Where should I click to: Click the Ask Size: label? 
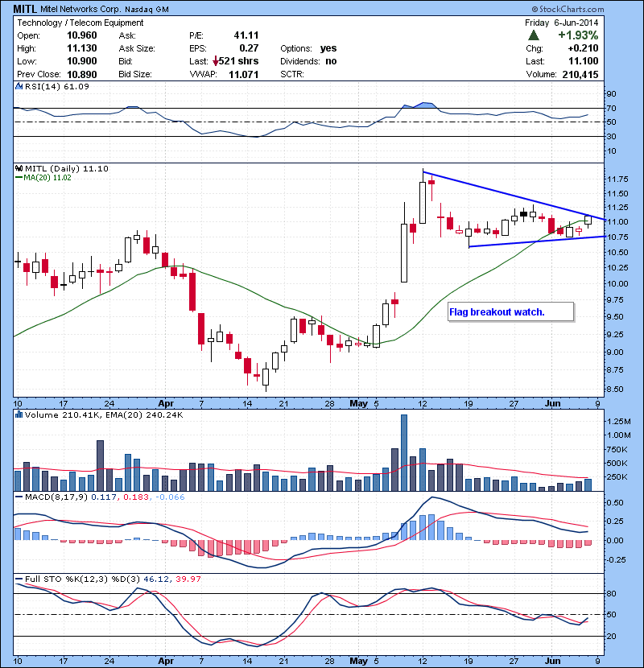click(x=137, y=48)
